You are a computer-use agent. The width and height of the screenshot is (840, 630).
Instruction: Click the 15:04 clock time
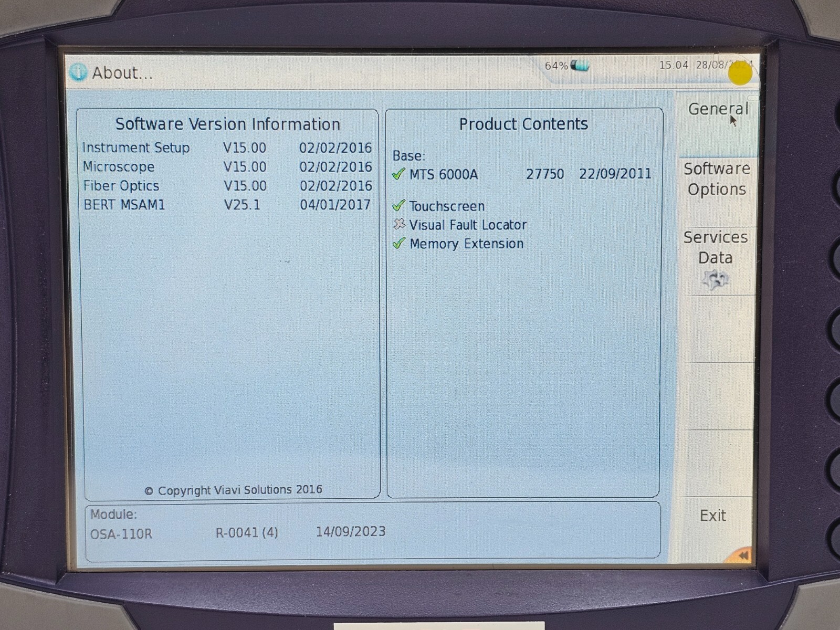point(674,65)
